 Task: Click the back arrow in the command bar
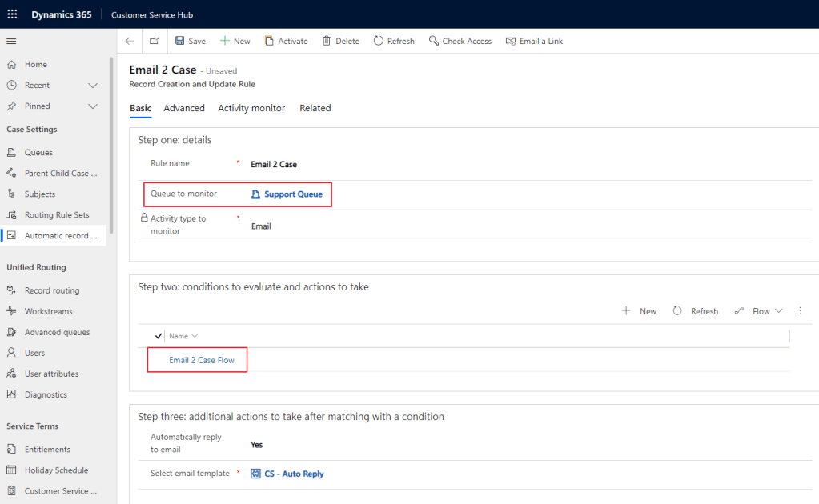130,41
